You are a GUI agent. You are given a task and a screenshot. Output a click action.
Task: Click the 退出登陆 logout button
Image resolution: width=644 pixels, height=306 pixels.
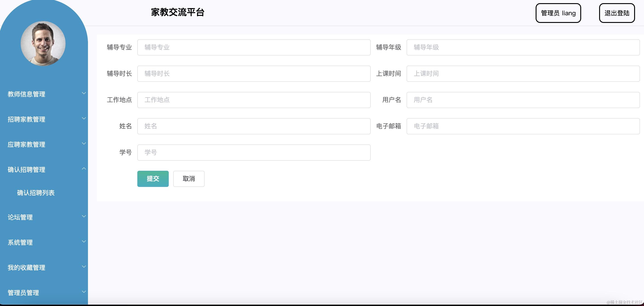[617, 13]
